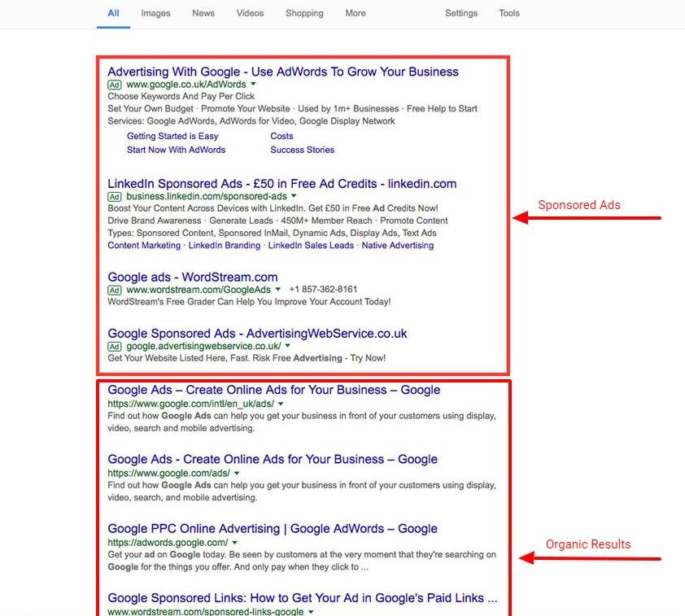This screenshot has height=616, width=685.
Task: Go to the Videos tab
Action: click(x=250, y=13)
